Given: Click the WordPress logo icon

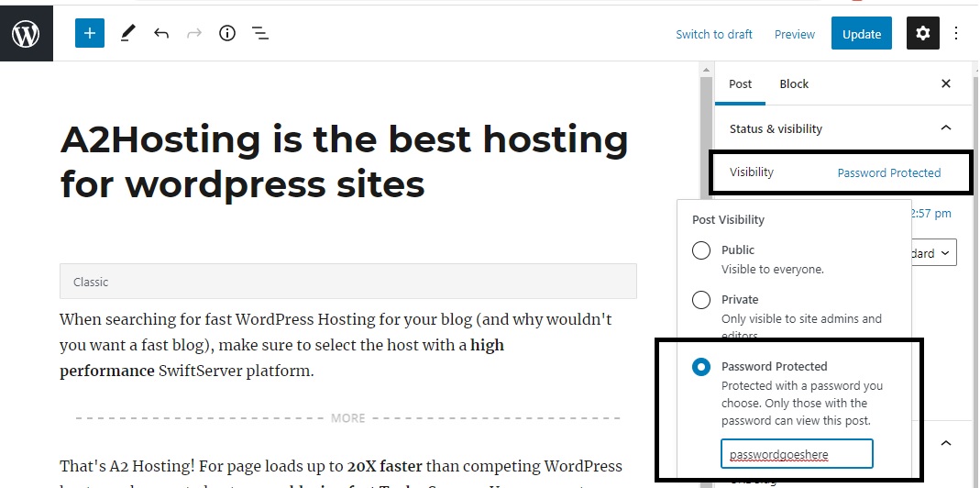Looking at the screenshot, I should [27, 32].
